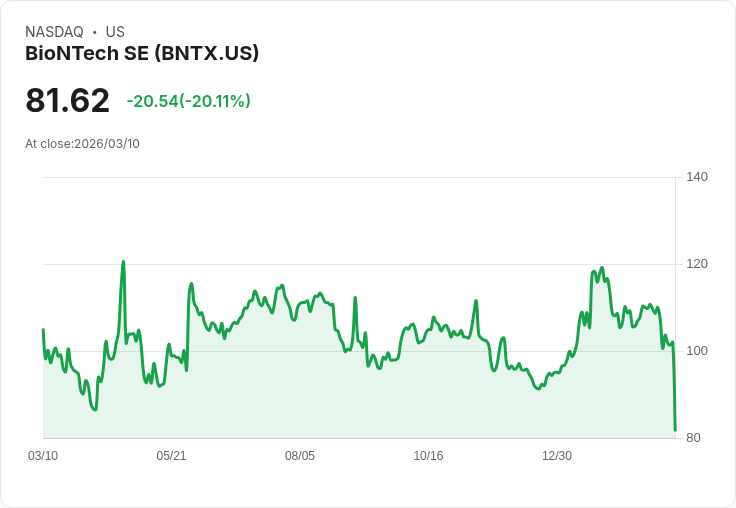Click the US market label

115,32
